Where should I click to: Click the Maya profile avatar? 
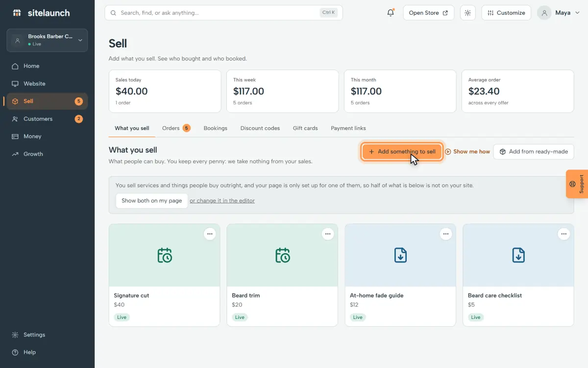(544, 13)
